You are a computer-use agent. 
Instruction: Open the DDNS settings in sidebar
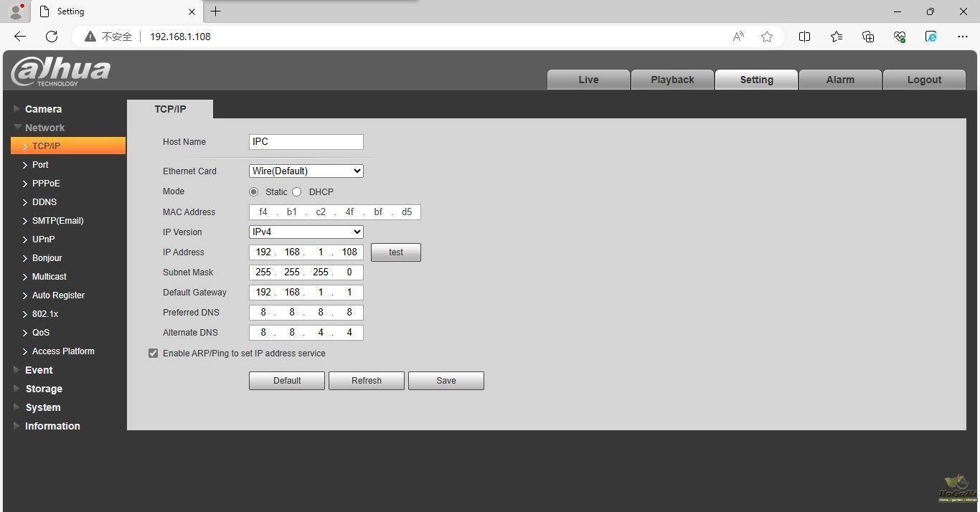(x=44, y=202)
